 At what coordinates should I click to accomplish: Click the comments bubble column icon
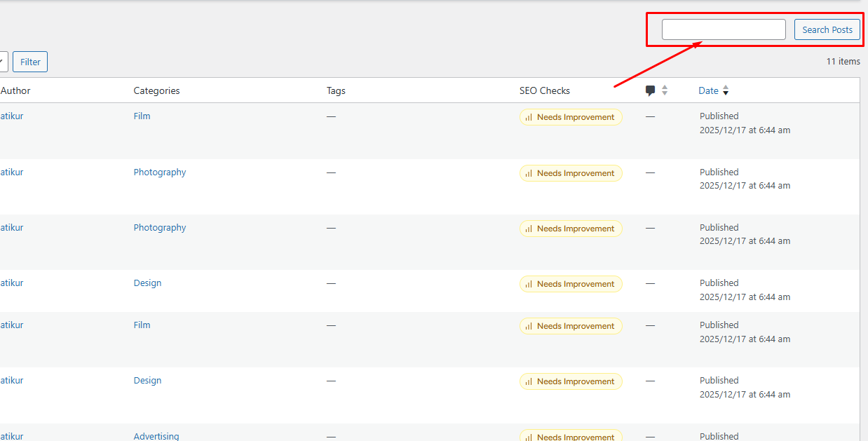[650, 90]
